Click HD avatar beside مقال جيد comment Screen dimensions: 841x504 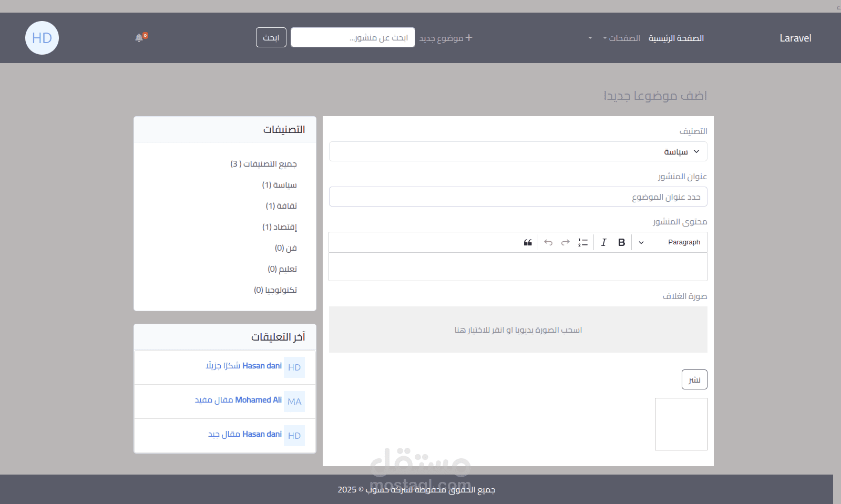[x=294, y=436]
